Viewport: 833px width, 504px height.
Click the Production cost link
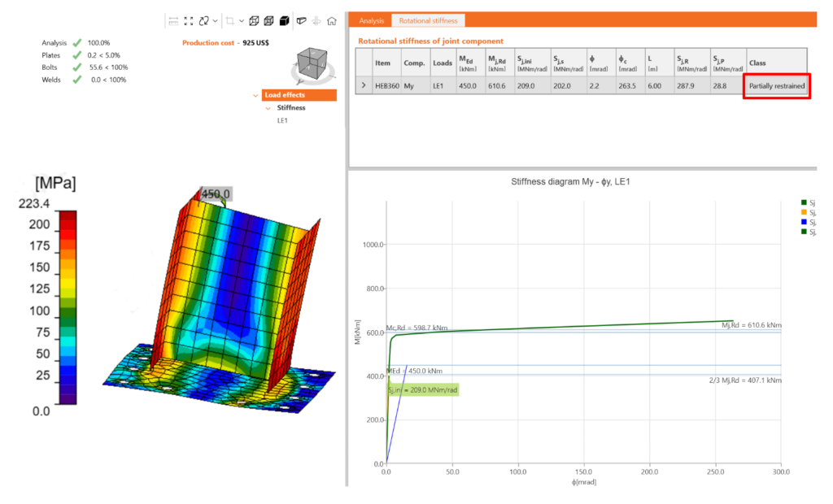coord(209,42)
